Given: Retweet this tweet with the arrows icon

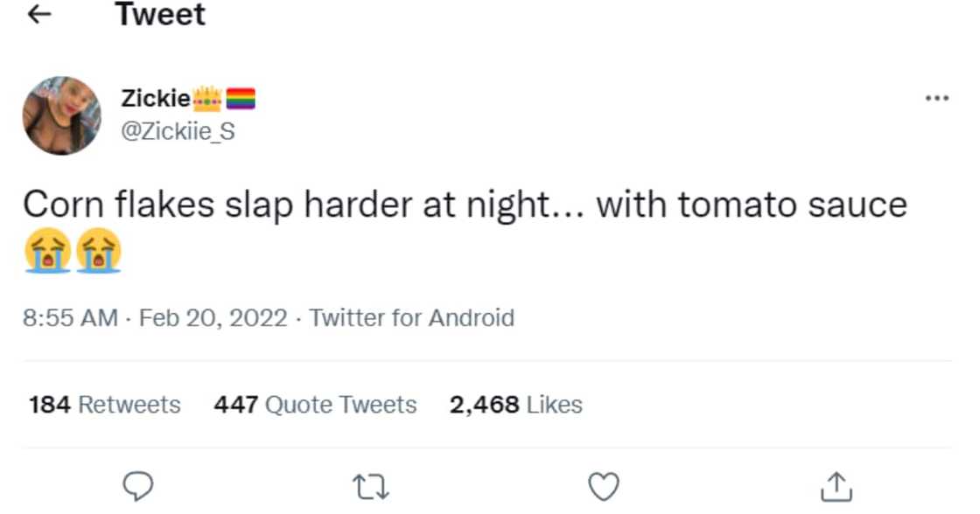Looking at the screenshot, I should [x=370, y=486].
